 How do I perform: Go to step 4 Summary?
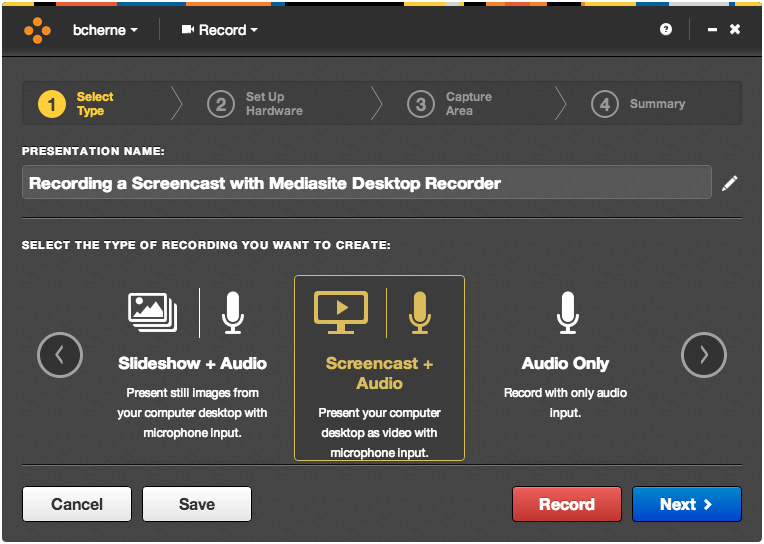click(x=638, y=104)
